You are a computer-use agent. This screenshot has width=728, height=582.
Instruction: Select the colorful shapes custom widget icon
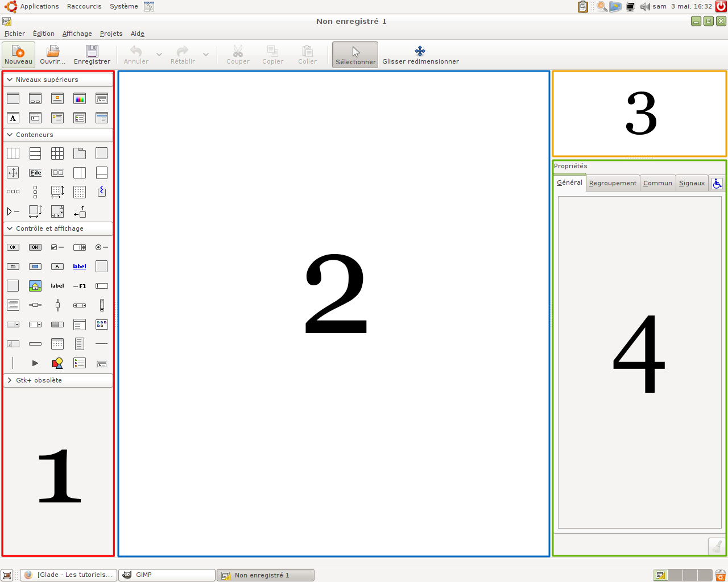tap(57, 363)
